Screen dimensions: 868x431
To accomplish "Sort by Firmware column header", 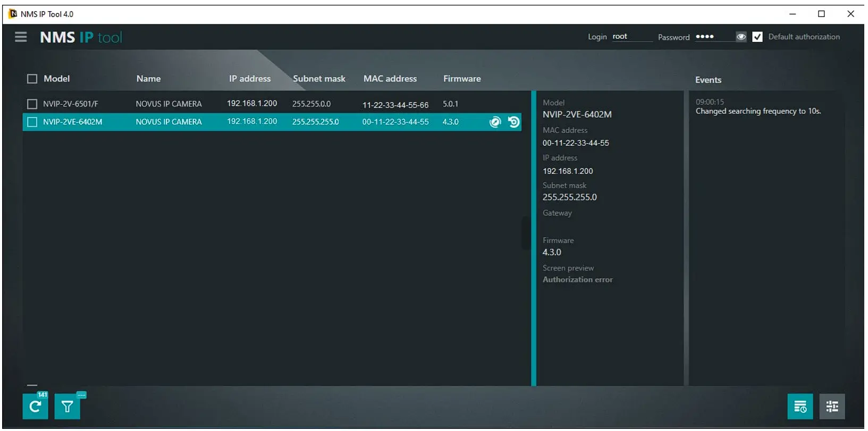I will pos(462,79).
